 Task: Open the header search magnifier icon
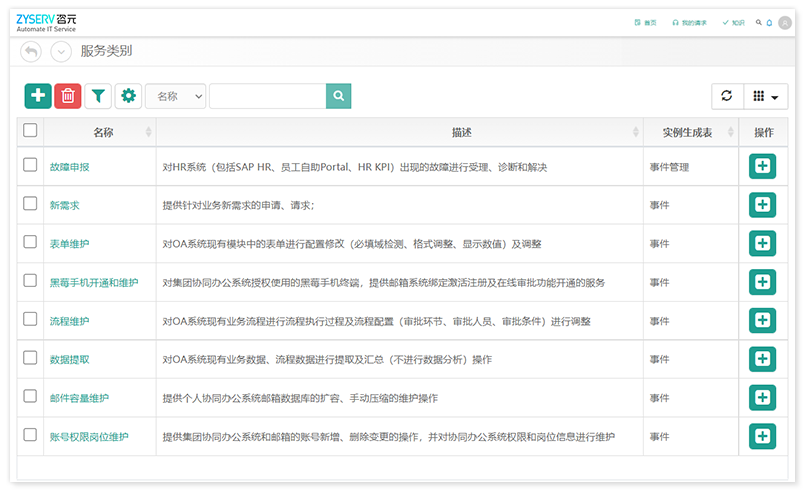coord(759,23)
